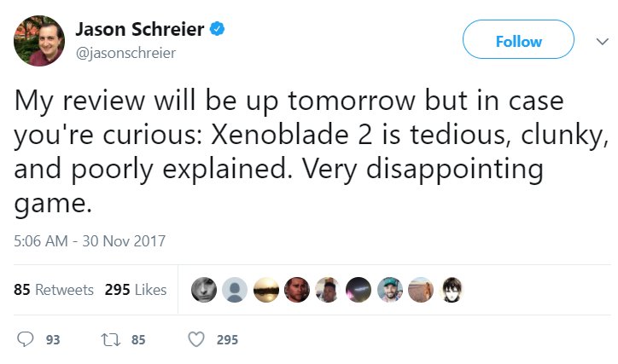618x364 pixels.
Task: Click the blue verified badge
Action: point(219,30)
